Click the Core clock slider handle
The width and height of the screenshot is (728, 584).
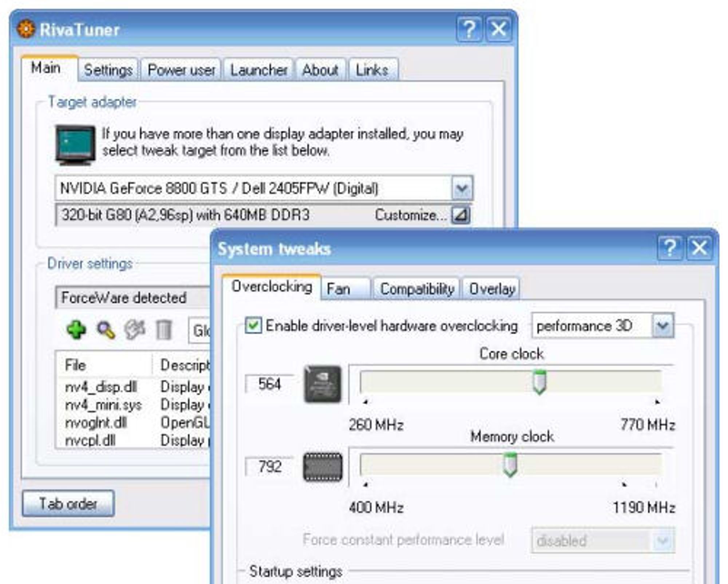tap(539, 382)
